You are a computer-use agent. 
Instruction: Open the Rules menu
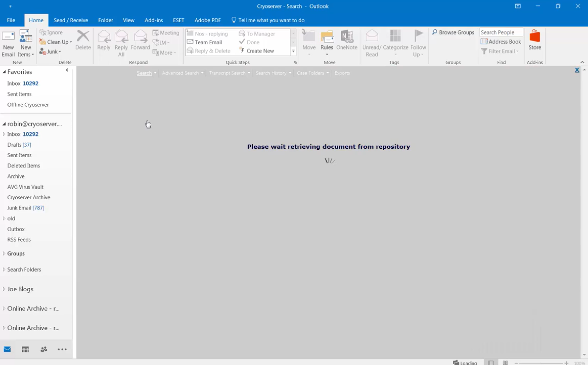(327, 43)
